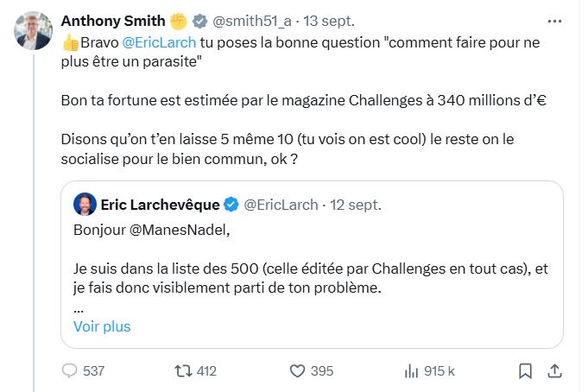This screenshot has height=392, width=588.
Task: Expand quoted tweet with Voir plus
Action: coord(102,326)
